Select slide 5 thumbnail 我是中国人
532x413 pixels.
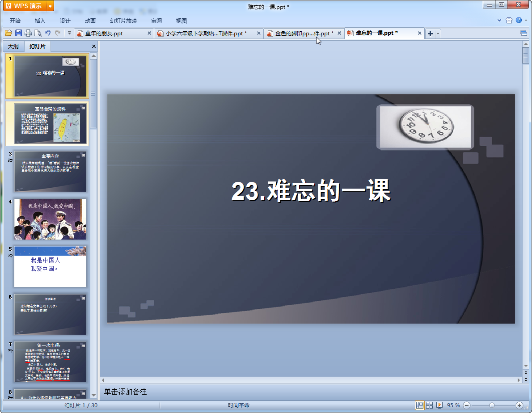(50, 266)
